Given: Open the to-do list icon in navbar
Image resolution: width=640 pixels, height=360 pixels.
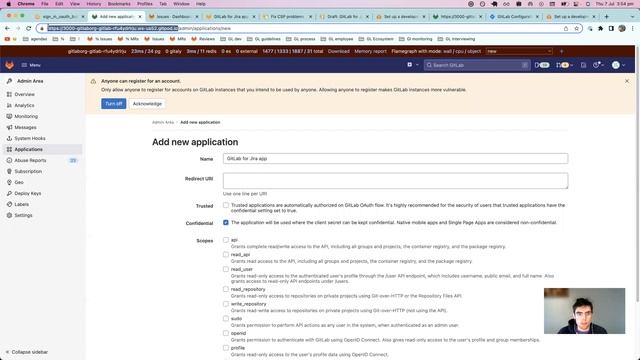Looking at the screenshot, I should 584,65.
